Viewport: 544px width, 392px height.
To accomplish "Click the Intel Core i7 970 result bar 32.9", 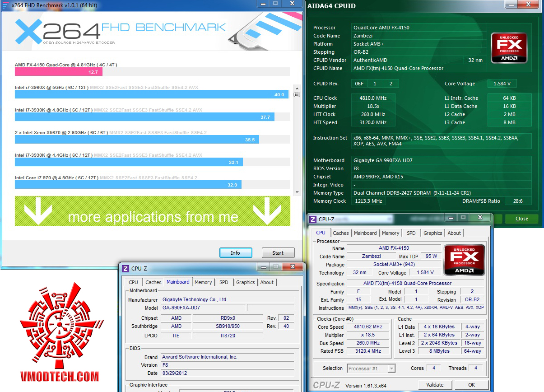I will click(x=128, y=185).
